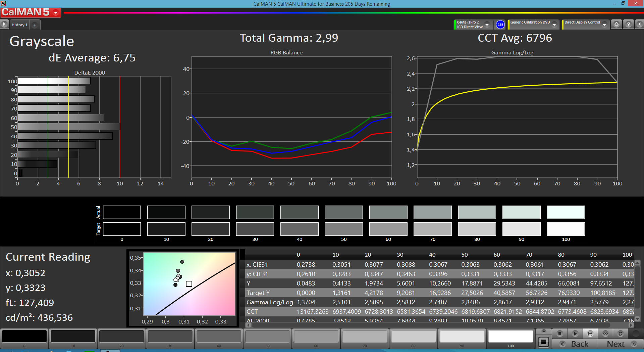Toggle the infinity continuous read icon
The width and height of the screenshot is (644, 352).
(605, 334)
